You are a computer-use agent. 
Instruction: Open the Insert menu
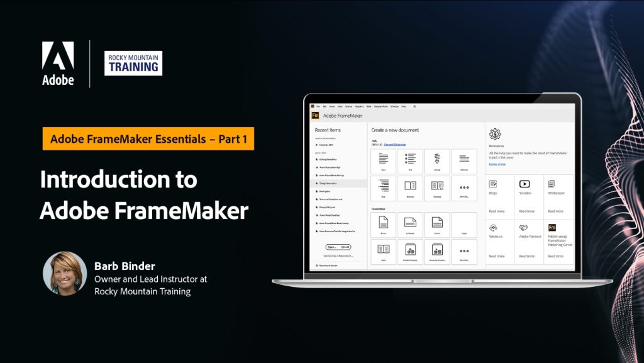[332, 106]
